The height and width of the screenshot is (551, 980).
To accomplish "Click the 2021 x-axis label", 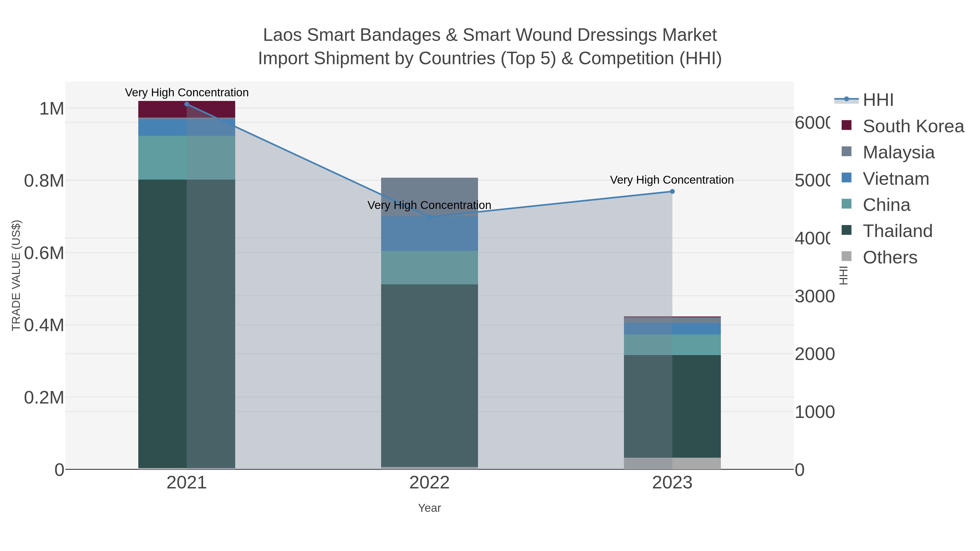I will point(187,483).
